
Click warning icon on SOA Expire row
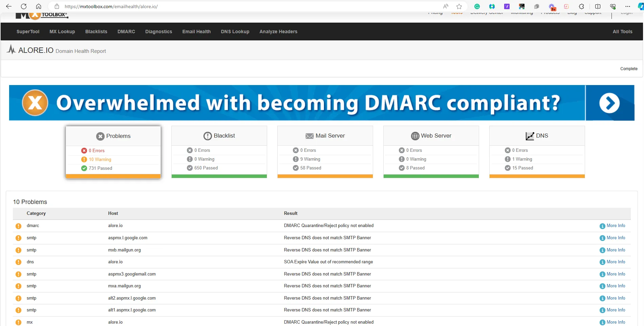coord(18,262)
